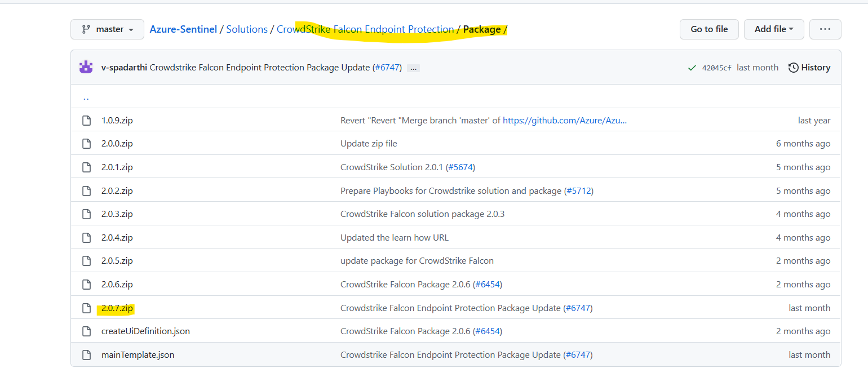Open 'CrowdStrike Falcon solution package 2.0.3' commit
The image size is (868, 386).
[422, 214]
